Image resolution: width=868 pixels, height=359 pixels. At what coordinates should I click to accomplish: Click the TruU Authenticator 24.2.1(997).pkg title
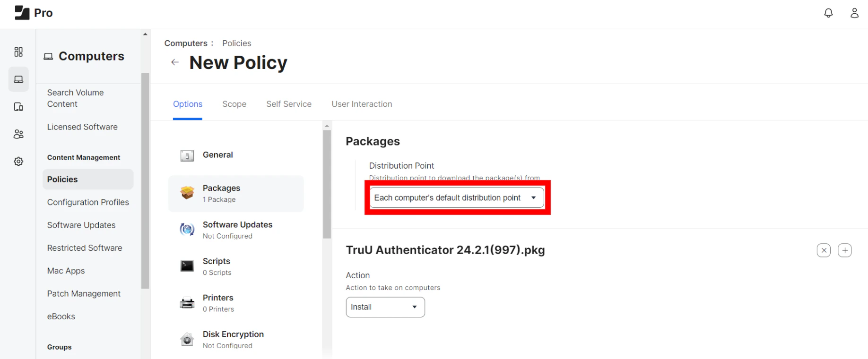point(445,250)
